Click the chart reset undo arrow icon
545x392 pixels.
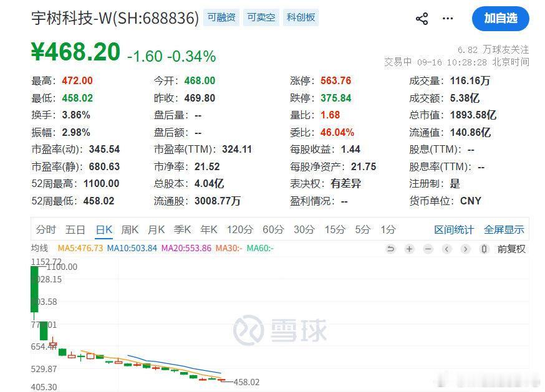click(391, 249)
